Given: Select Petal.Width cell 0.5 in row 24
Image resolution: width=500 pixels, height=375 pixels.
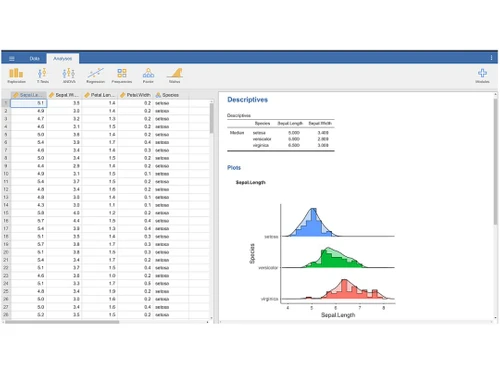Looking at the screenshot, I should click(x=135, y=283).
